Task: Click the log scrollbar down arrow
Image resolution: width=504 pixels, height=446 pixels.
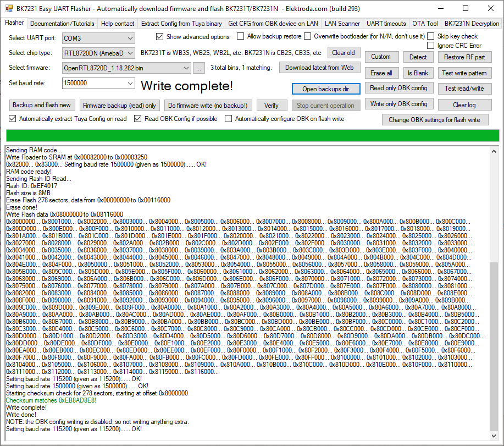Action: click(494, 436)
